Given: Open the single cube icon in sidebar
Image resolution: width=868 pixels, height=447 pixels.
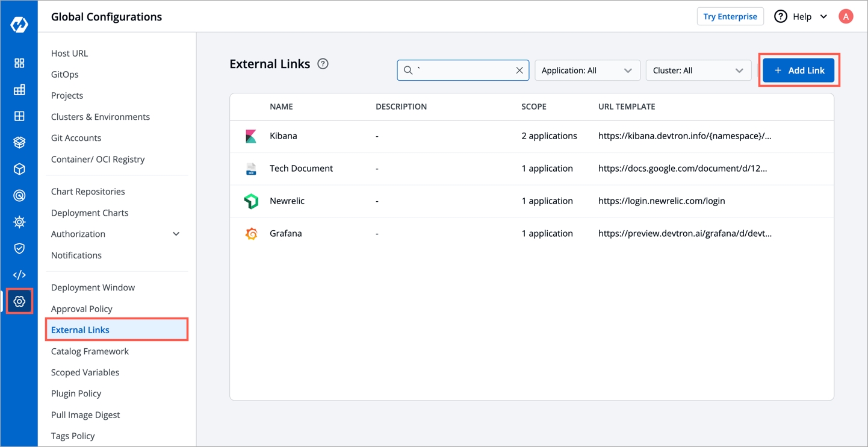Looking at the screenshot, I should coord(19,169).
